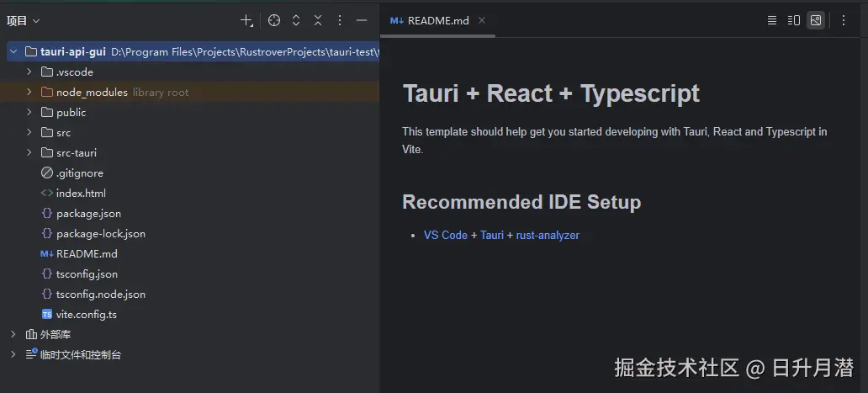Image resolution: width=868 pixels, height=393 pixels.
Task: Click the 临时文件和控制台 scratches icon
Action: point(32,354)
